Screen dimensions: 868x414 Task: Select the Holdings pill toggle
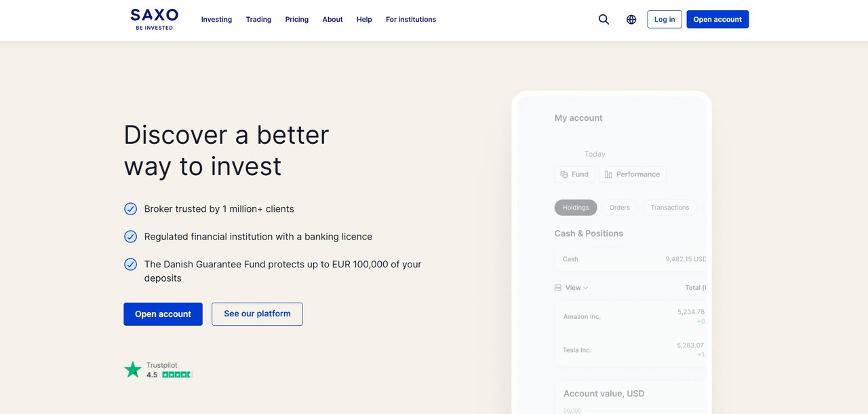click(576, 208)
